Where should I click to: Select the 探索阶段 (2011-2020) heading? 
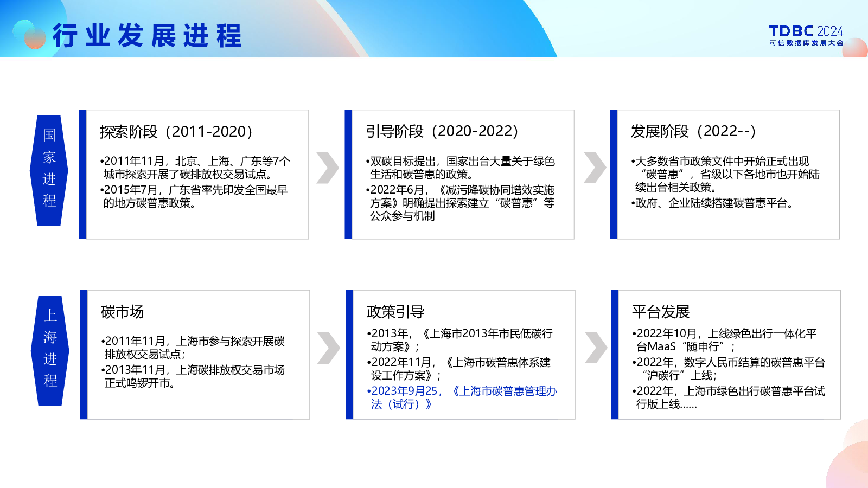176,132
